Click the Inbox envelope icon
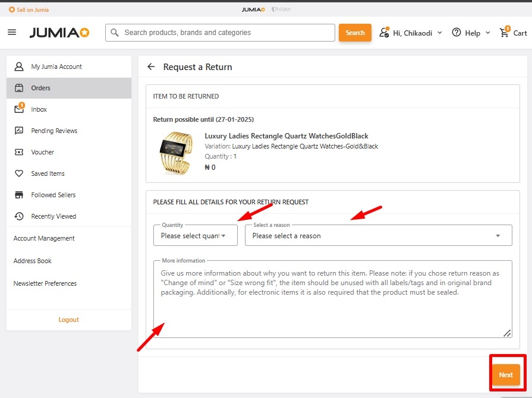The height and width of the screenshot is (398, 532). click(19, 109)
